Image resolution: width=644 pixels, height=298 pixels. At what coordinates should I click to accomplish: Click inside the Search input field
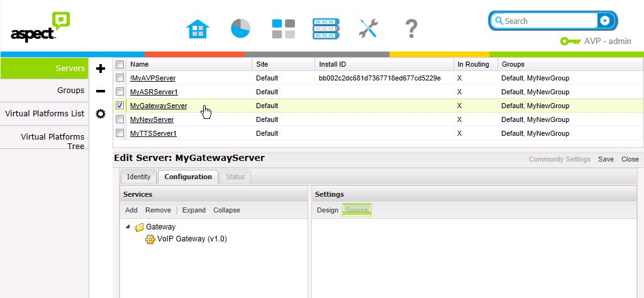pos(547,21)
